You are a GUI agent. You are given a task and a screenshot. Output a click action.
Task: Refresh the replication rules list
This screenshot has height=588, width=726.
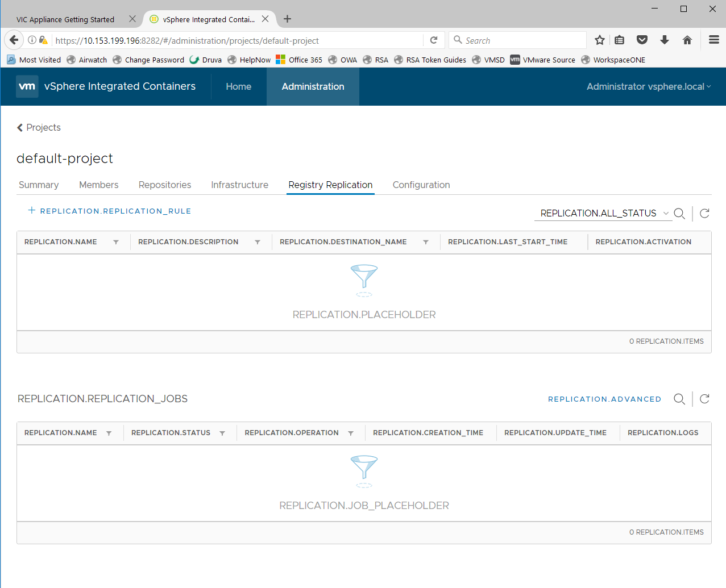pyautogui.click(x=704, y=214)
